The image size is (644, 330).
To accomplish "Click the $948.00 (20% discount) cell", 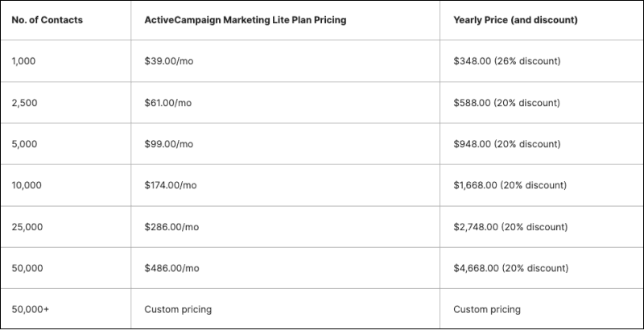I will [507, 144].
